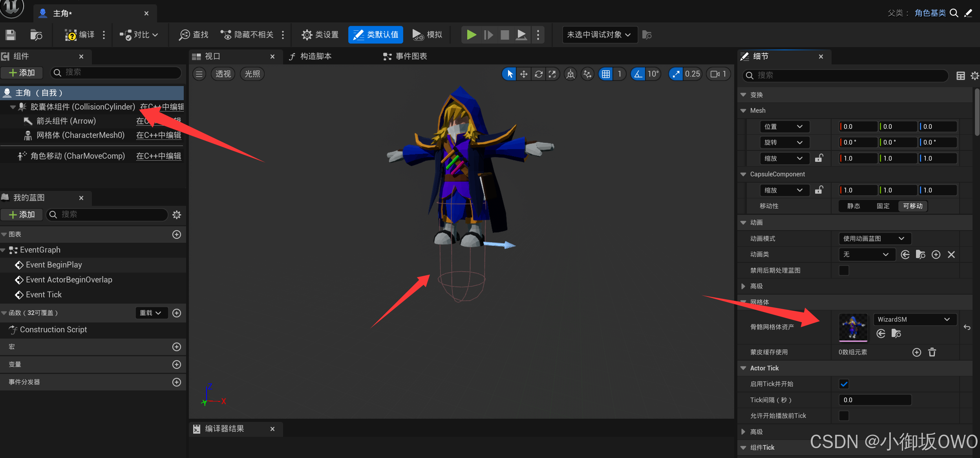The image size is (980, 458).
Task: Enable the 禁用后期处理蓝图 checkbox
Action: pyautogui.click(x=844, y=270)
